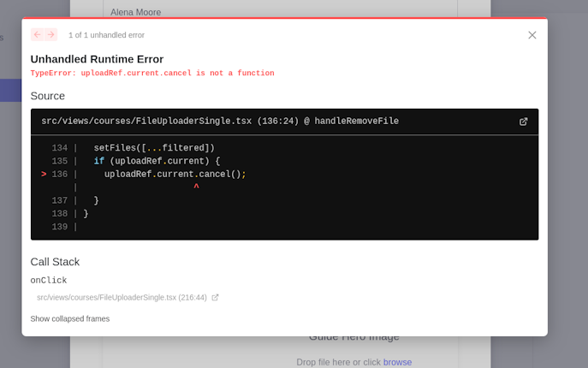Click the browse link in drop area
The image size is (588, 368).
(397, 362)
